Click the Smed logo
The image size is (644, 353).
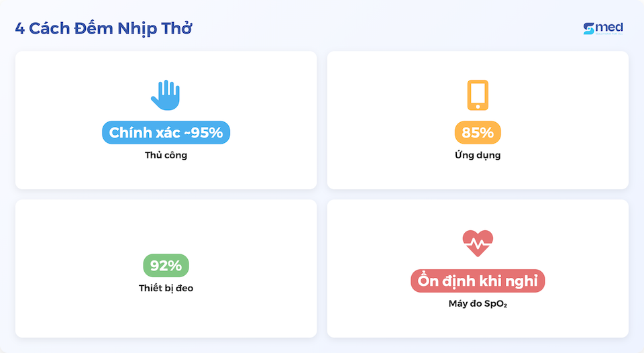coord(603,28)
